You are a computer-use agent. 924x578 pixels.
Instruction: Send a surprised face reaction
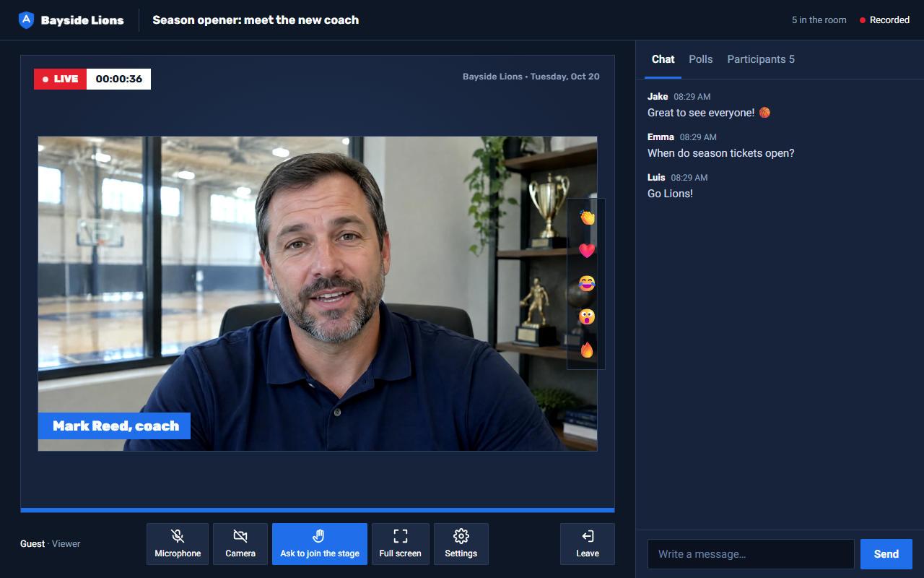(587, 316)
